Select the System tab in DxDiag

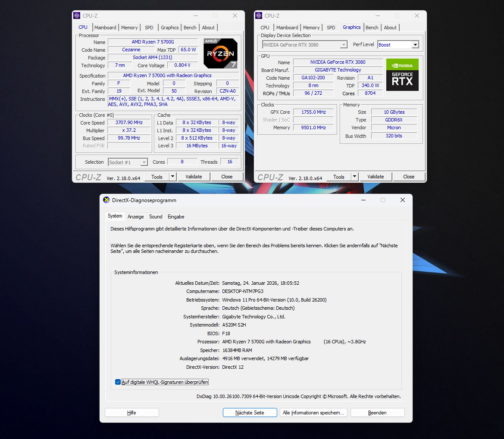point(115,216)
